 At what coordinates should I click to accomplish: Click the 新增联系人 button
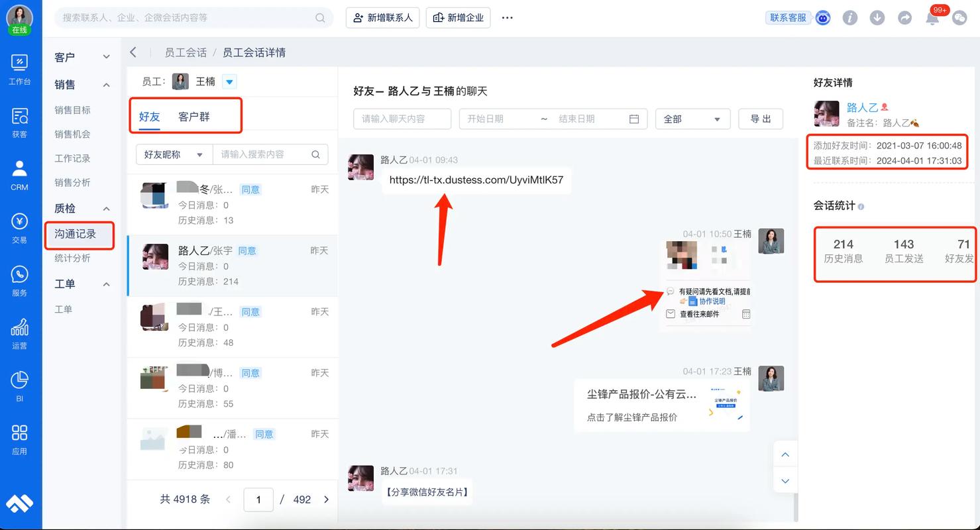383,18
